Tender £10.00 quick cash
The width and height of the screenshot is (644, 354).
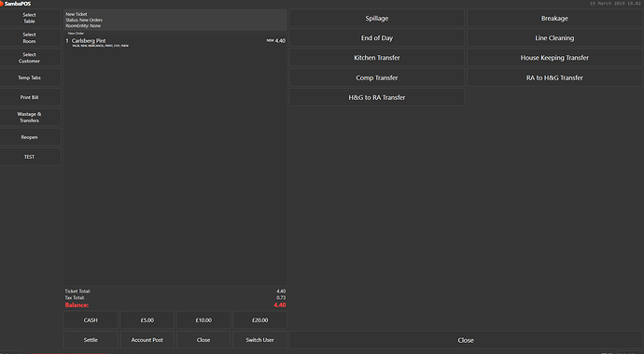coord(203,319)
